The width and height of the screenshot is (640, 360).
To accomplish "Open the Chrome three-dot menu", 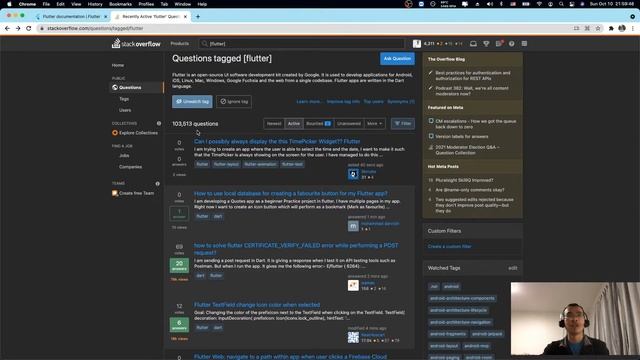I will click(633, 28).
